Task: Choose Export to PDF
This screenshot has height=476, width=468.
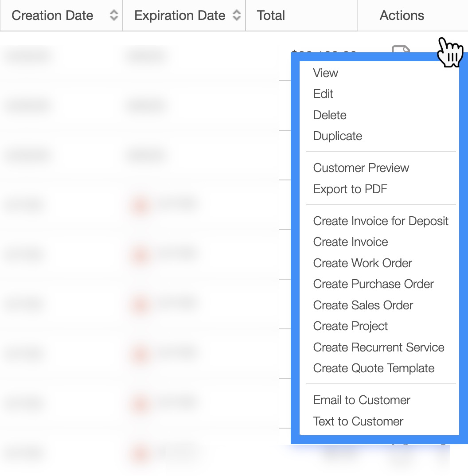Action: [x=350, y=189]
